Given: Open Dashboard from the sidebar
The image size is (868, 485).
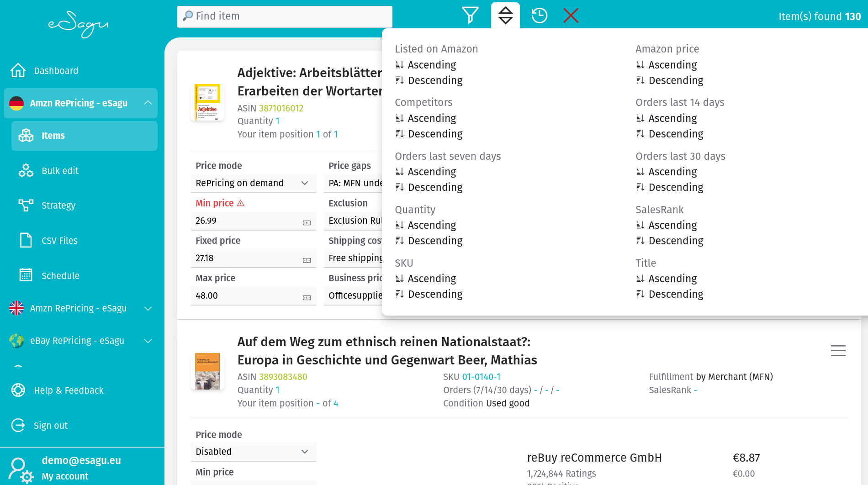Looking at the screenshot, I should click(x=56, y=71).
